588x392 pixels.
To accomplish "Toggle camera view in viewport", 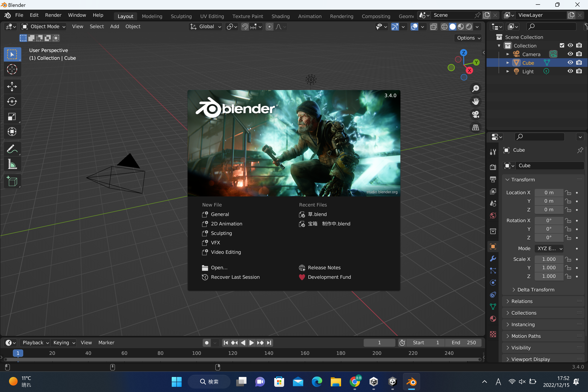I will (475, 115).
